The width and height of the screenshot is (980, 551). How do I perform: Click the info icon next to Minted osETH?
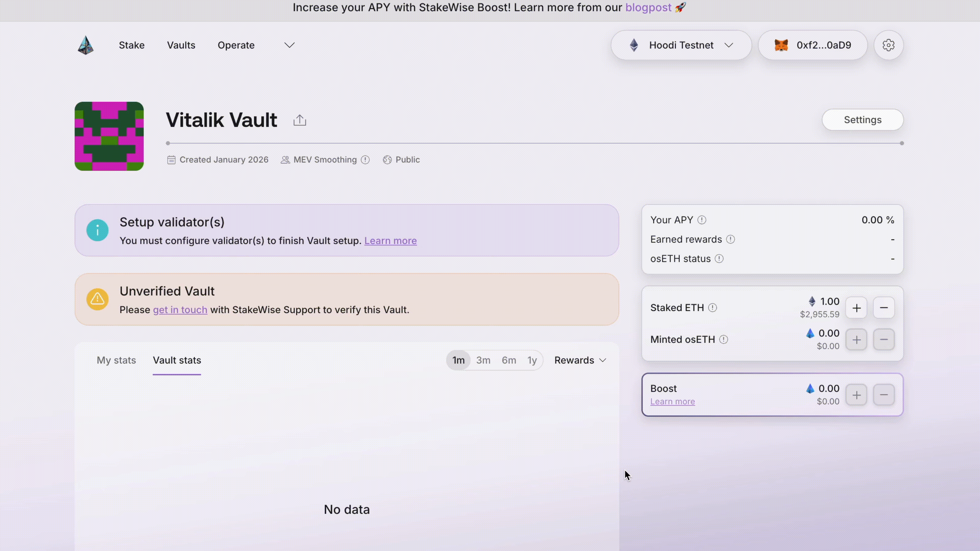pyautogui.click(x=724, y=340)
